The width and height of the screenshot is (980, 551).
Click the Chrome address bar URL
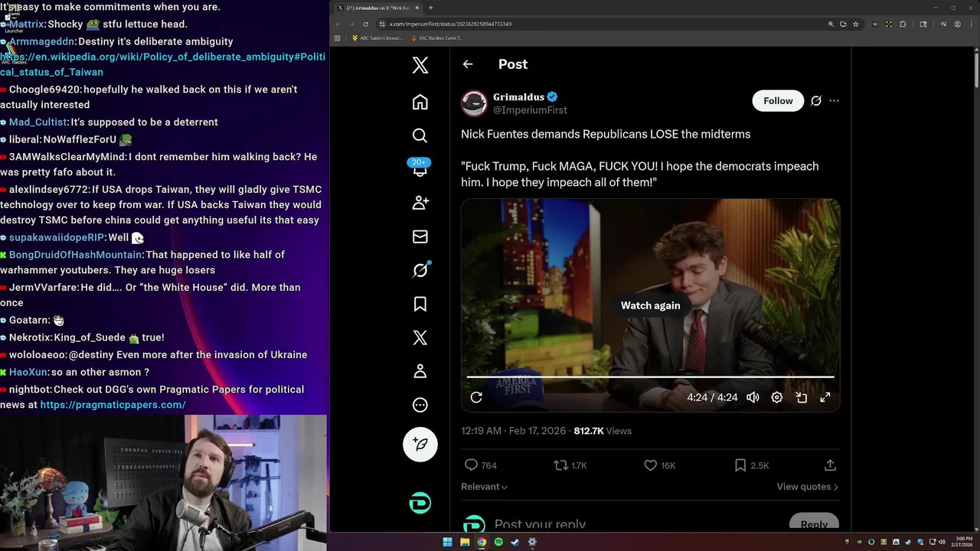450,24
